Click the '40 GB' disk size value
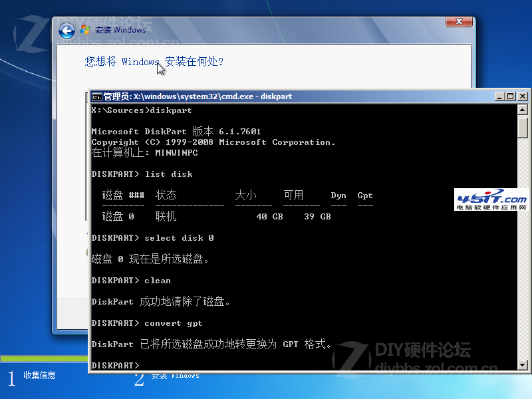Screen dimensions: 532x399 click(269, 217)
